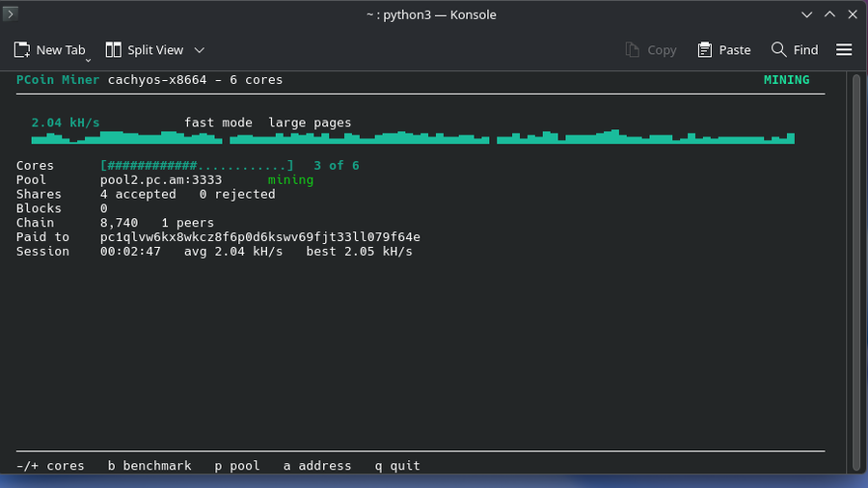Open the New Tab dropdown arrow
This screenshot has height=488, width=868.
click(88, 60)
